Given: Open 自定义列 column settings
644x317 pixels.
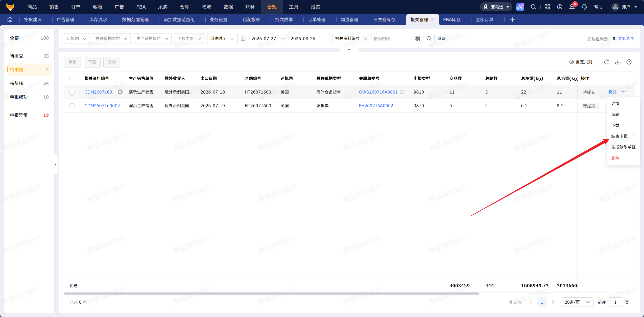Looking at the screenshot, I should 581,62.
